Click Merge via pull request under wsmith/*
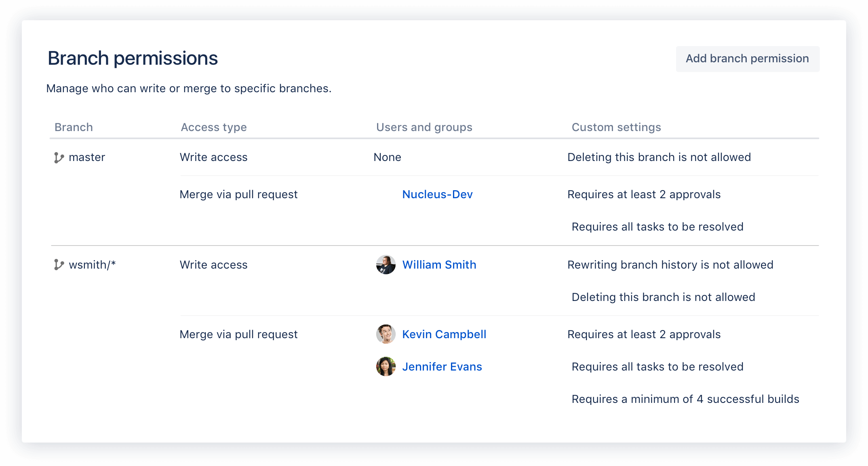Image resolution: width=868 pixels, height=466 pixels. pyautogui.click(x=238, y=335)
